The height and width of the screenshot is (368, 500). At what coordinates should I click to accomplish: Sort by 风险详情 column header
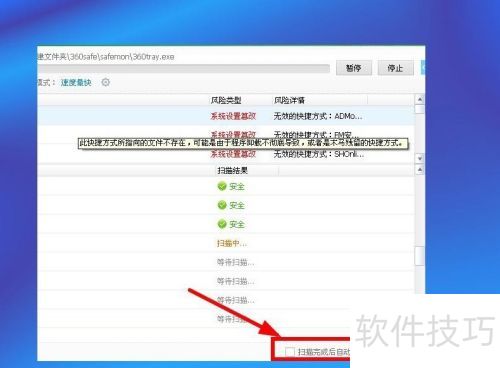[289, 100]
